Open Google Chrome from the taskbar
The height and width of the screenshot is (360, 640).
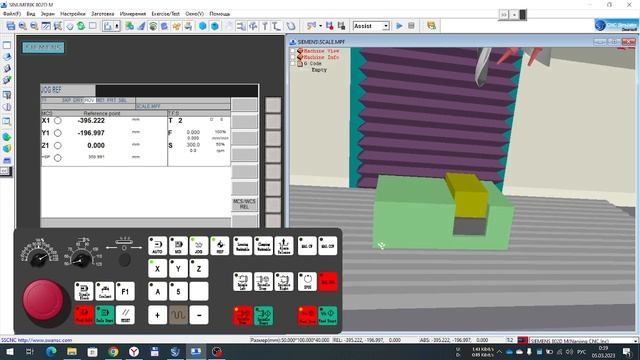tap(113, 351)
